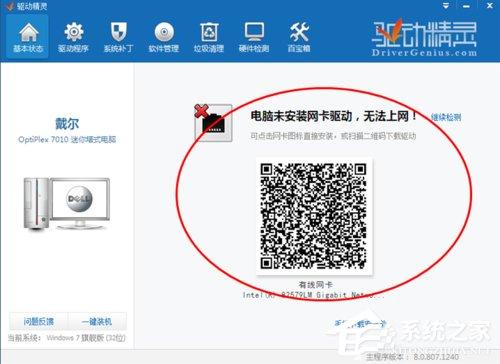Screen dimensions: 500x364
Task: Click the 驱动精灵 title bar app icon
Action: tap(10, 6)
